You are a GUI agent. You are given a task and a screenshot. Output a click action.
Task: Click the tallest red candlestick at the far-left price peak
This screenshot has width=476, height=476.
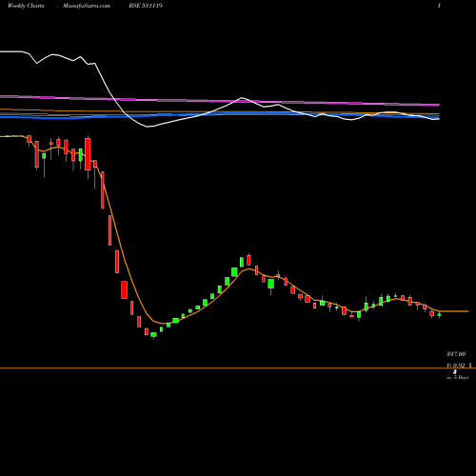click(88, 154)
